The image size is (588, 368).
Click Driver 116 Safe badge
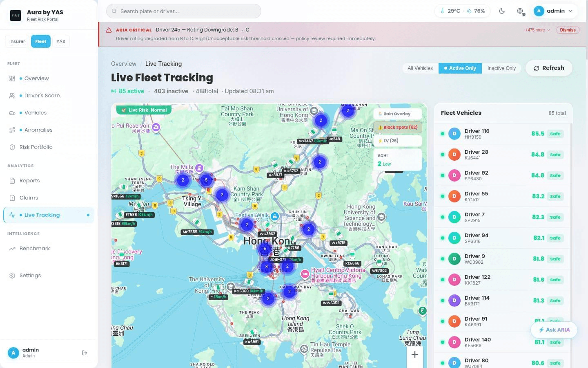click(x=555, y=134)
